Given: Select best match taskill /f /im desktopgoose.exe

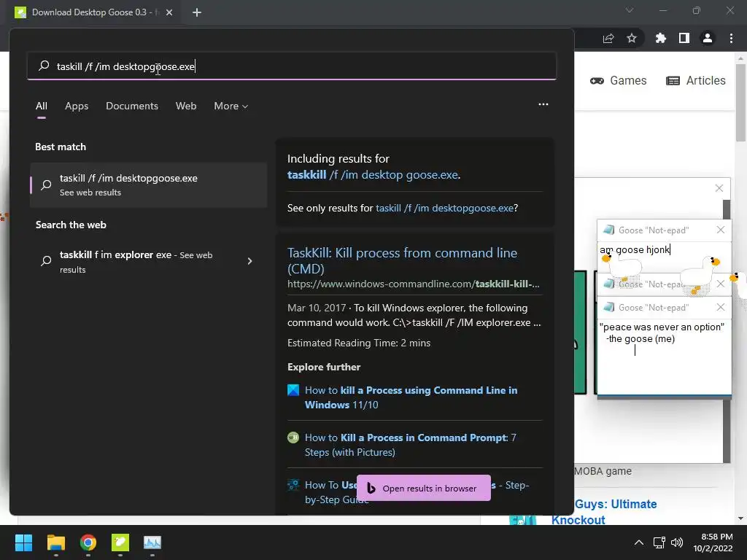Looking at the screenshot, I should (x=149, y=184).
